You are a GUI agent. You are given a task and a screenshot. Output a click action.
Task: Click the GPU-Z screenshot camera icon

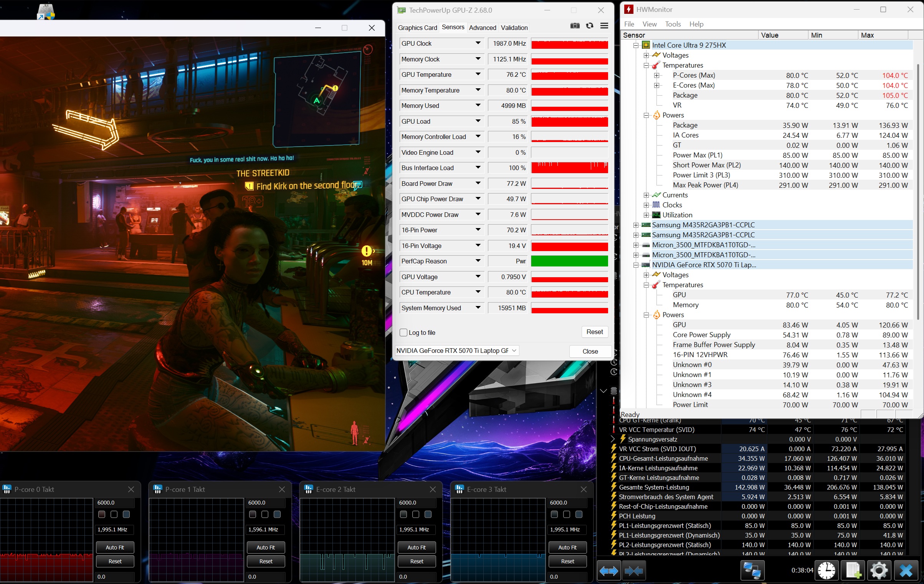575,26
